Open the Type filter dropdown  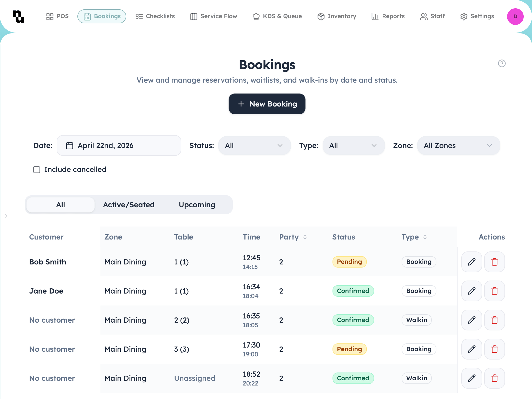click(x=354, y=145)
